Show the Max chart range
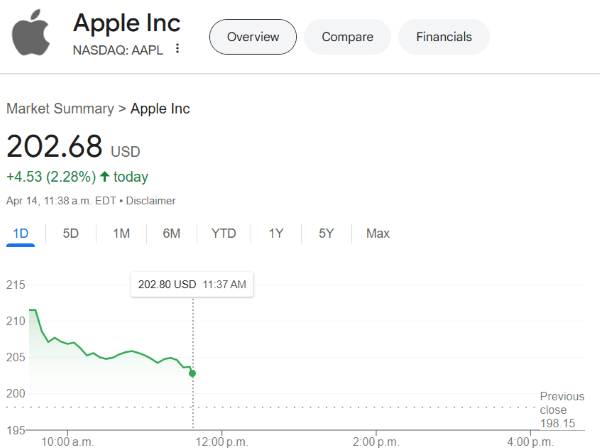Viewport: 600px width, 448px height. pos(378,233)
